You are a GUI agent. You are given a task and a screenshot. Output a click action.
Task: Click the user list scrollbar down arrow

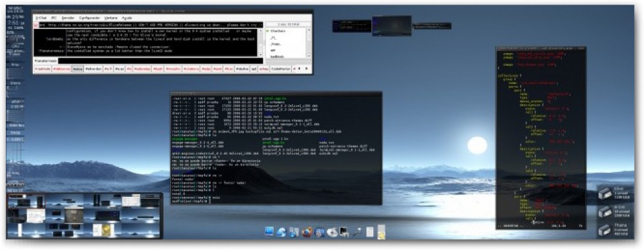309,56
